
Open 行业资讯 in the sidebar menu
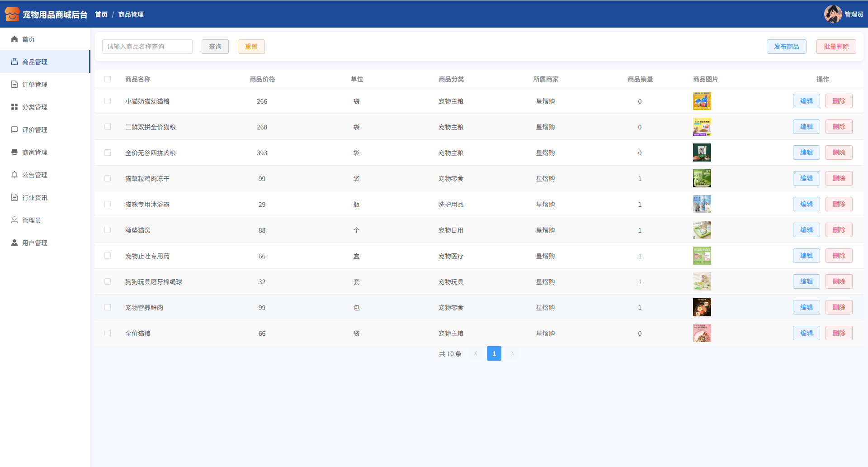tap(35, 198)
